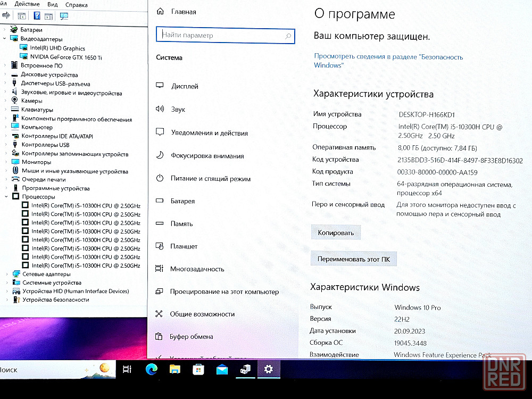Click the Звуковые, игровые и видеоустройства speaker icon
This screenshot has height=399, width=532.
(14, 92)
